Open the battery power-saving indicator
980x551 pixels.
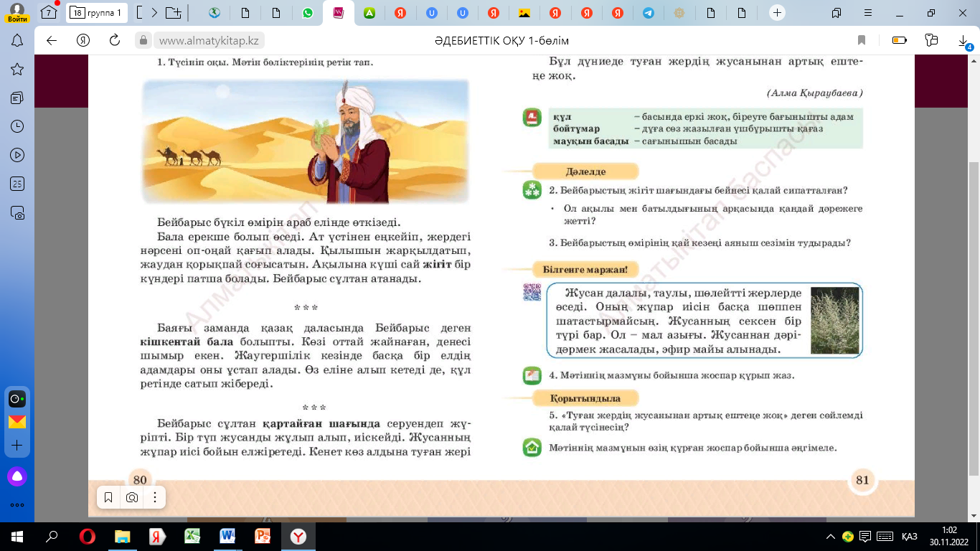899,40
